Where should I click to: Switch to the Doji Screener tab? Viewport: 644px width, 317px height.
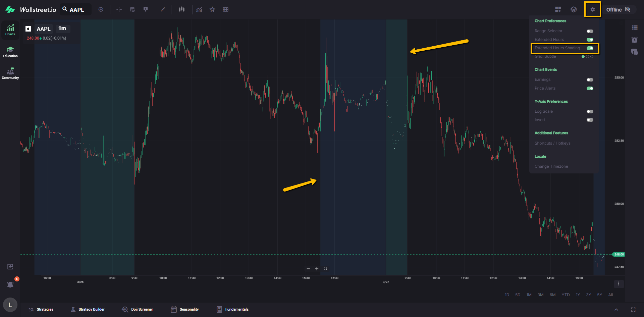138,309
